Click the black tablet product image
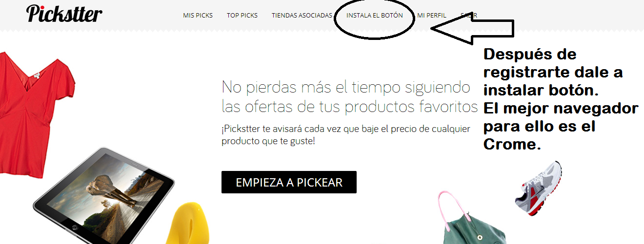The height and width of the screenshot is (244, 644). (x=104, y=196)
